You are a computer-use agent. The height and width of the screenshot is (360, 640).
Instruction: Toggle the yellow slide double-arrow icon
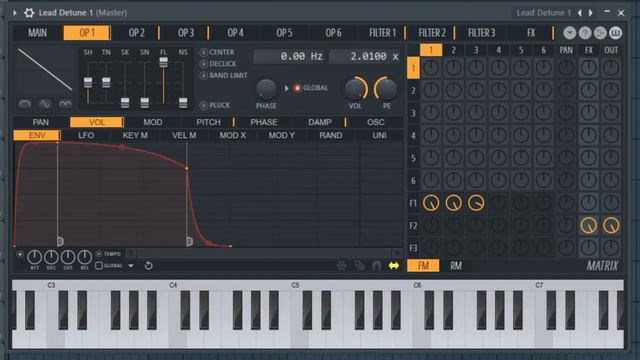pos(394,266)
